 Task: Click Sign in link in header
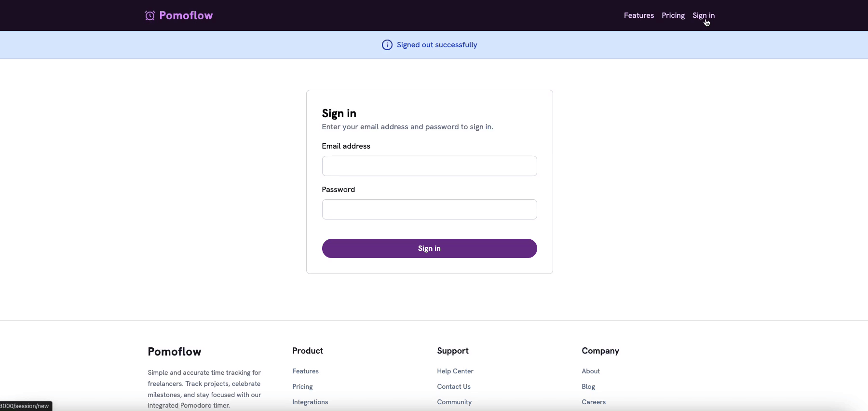pyautogui.click(x=703, y=15)
